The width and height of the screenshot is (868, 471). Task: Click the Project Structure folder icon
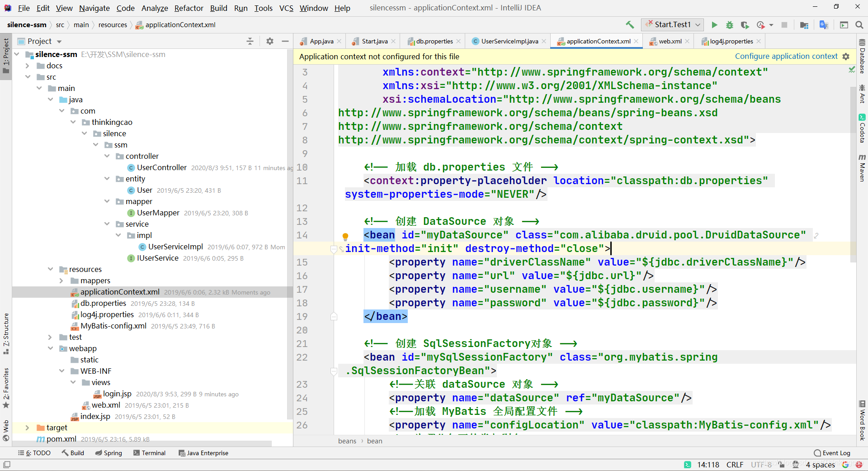pos(804,25)
